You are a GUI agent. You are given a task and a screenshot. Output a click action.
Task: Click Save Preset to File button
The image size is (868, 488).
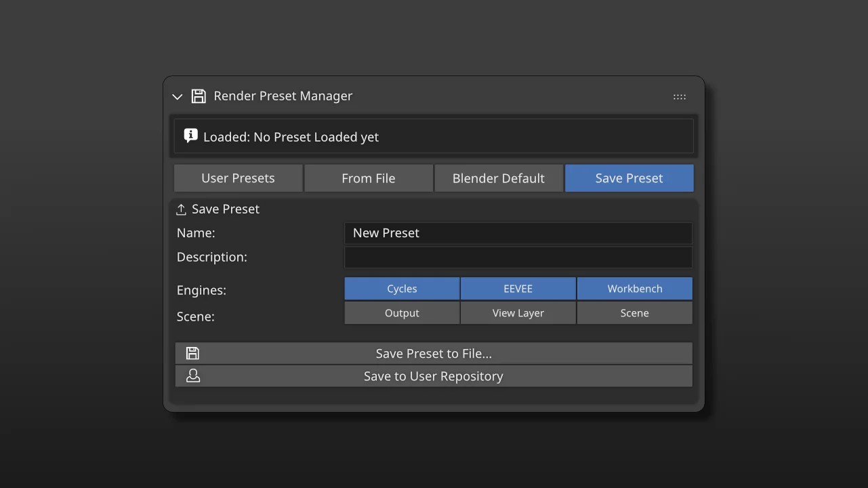[434, 352]
